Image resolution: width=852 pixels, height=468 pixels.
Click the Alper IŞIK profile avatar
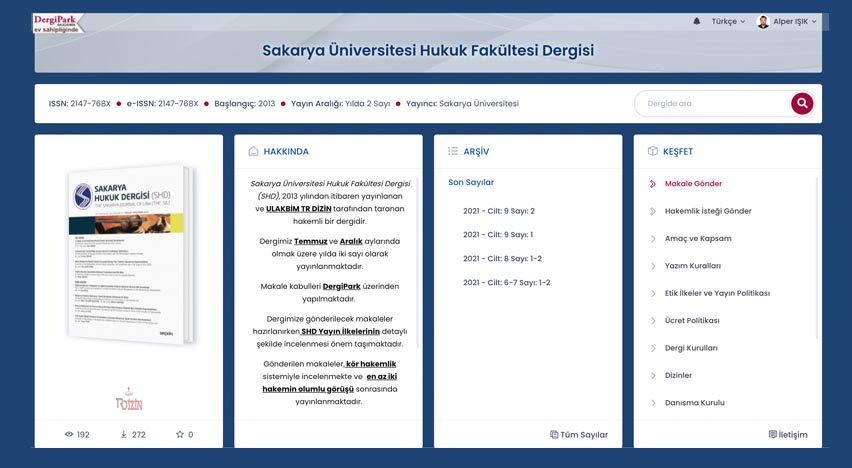(x=763, y=21)
